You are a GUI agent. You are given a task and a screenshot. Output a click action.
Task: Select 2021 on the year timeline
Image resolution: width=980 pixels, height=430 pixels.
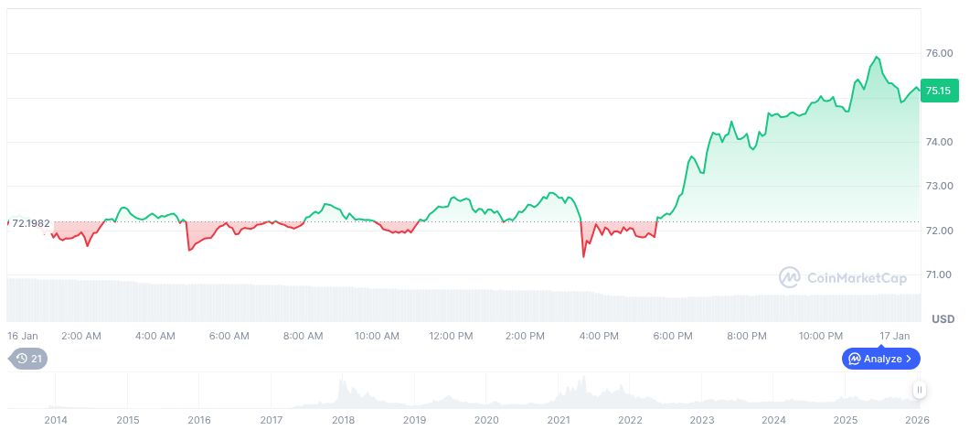(x=559, y=420)
